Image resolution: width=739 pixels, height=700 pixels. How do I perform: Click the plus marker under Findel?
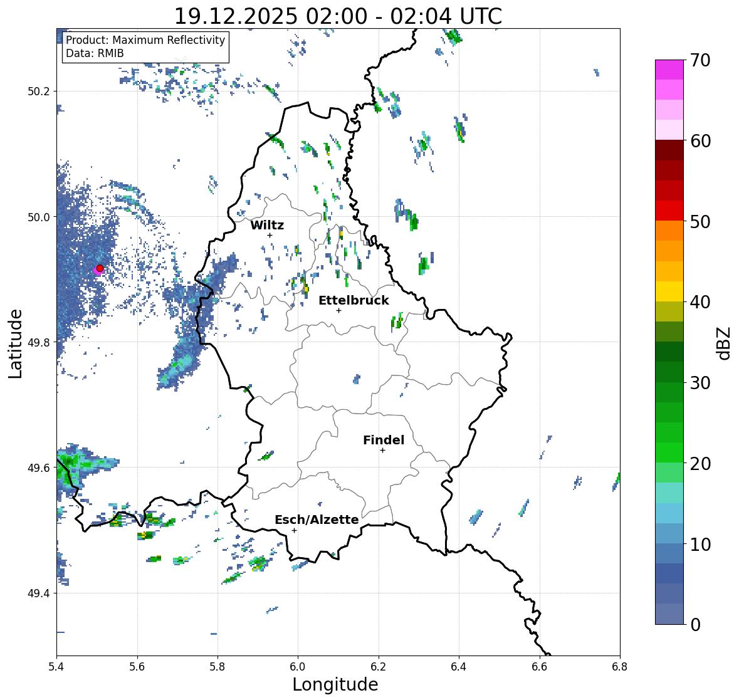[383, 451]
